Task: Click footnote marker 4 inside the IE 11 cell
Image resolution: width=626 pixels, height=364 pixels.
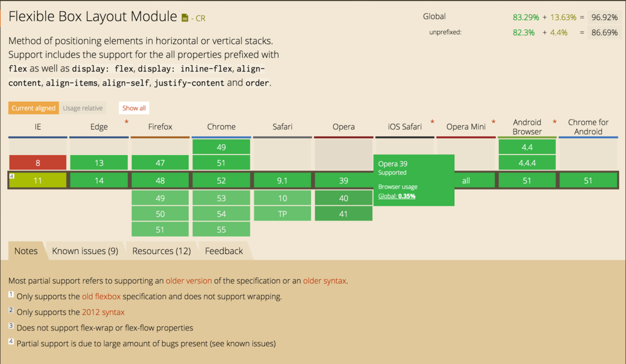Action: [12, 175]
